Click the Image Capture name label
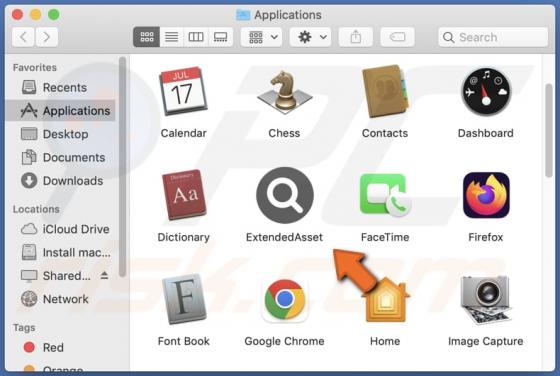 coord(486,341)
